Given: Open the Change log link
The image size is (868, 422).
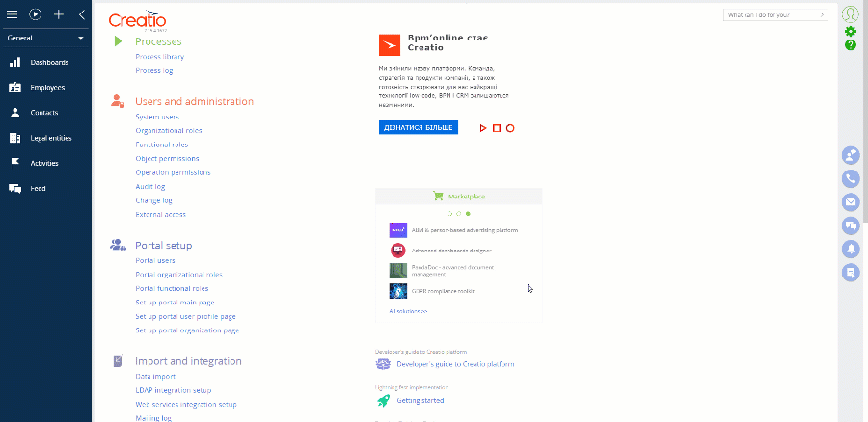Looking at the screenshot, I should (154, 200).
